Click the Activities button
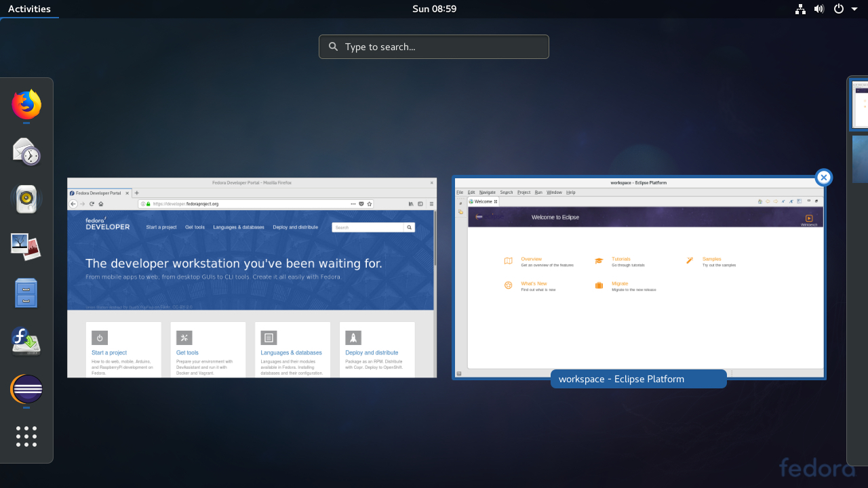 pos(29,9)
